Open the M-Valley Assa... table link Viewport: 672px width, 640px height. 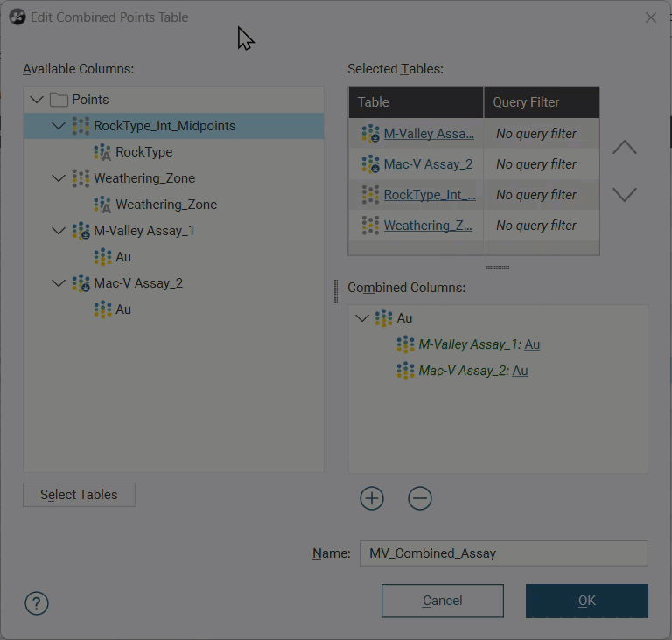point(429,134)
